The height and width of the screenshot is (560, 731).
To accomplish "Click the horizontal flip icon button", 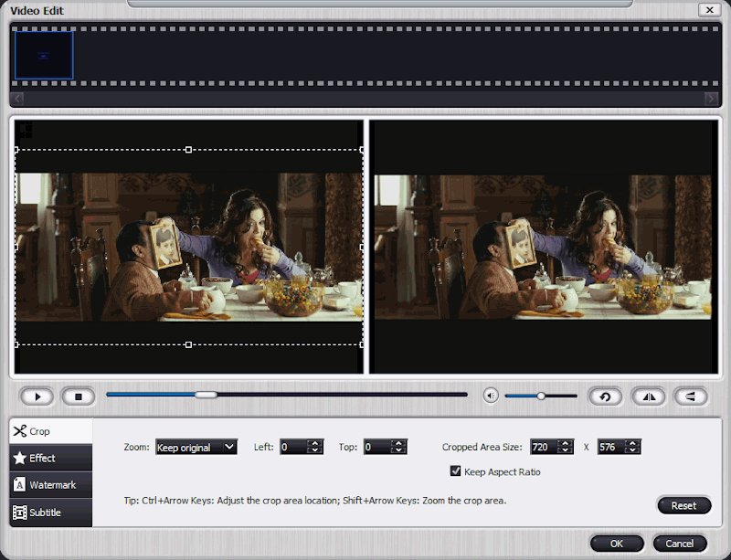I will pos(649,396).
